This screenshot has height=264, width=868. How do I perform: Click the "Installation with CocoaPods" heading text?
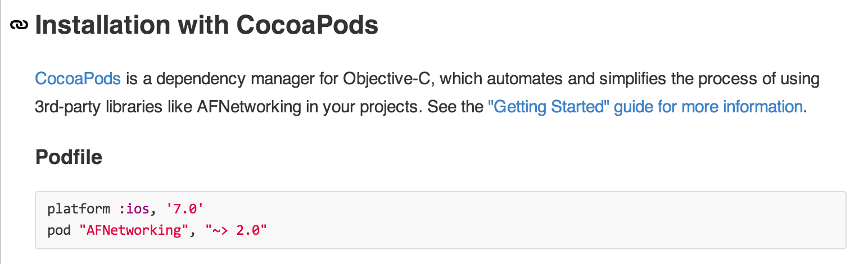(206, 26)
